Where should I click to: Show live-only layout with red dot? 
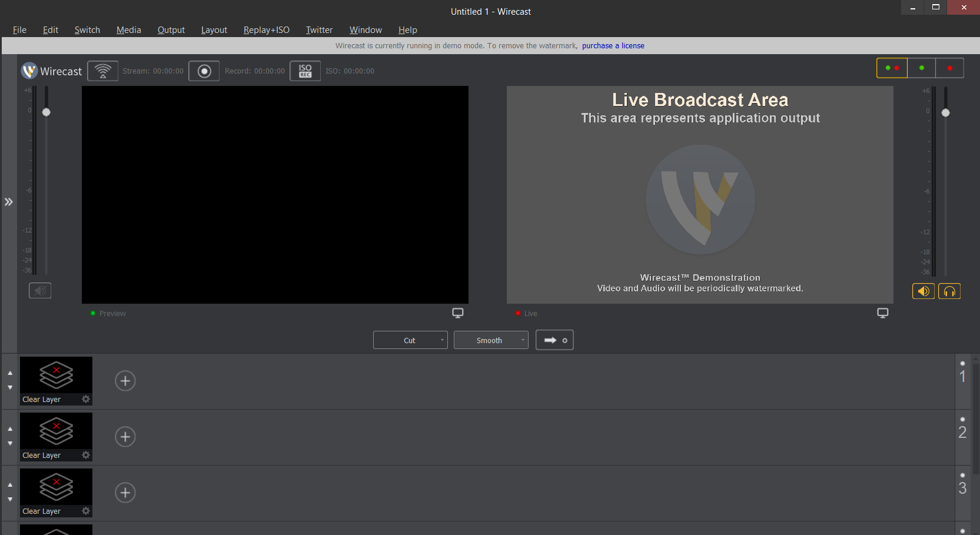click(950, 68)
